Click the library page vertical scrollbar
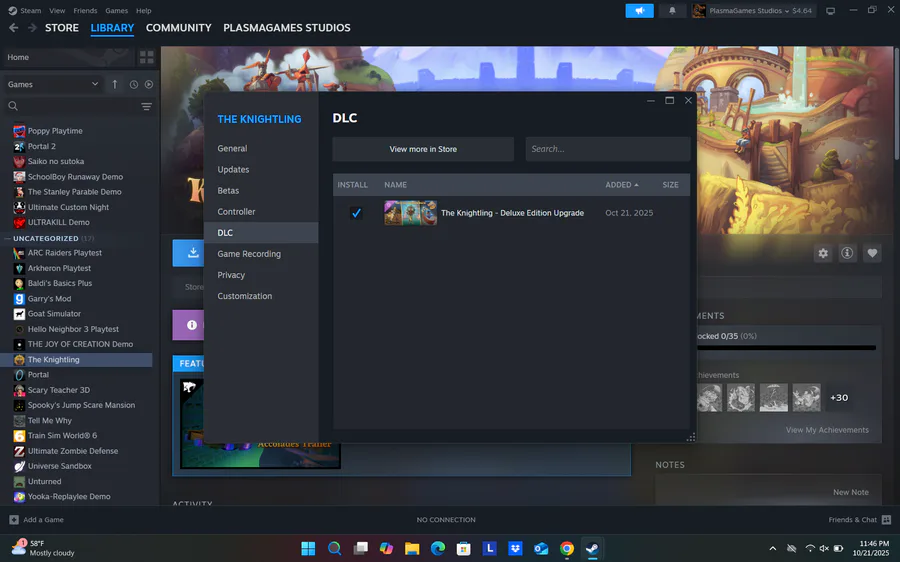Image resolution: width=900 pixels, height=562 pixels. (x=896, y=103)
